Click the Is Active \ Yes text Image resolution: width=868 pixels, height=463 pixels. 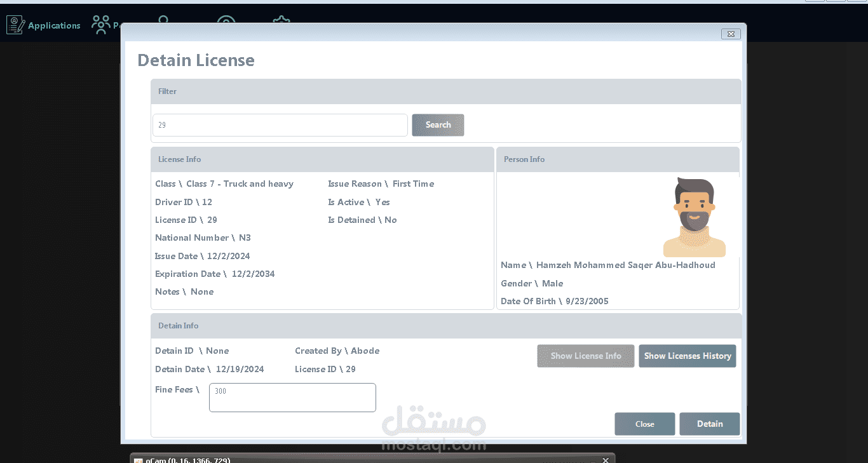[359, 202]
